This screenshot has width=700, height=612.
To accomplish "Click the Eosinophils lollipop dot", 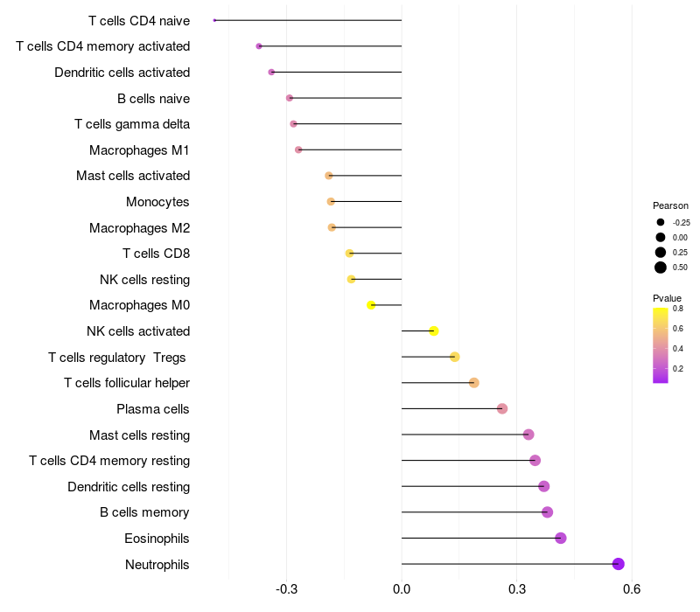I will pos(561,538).
